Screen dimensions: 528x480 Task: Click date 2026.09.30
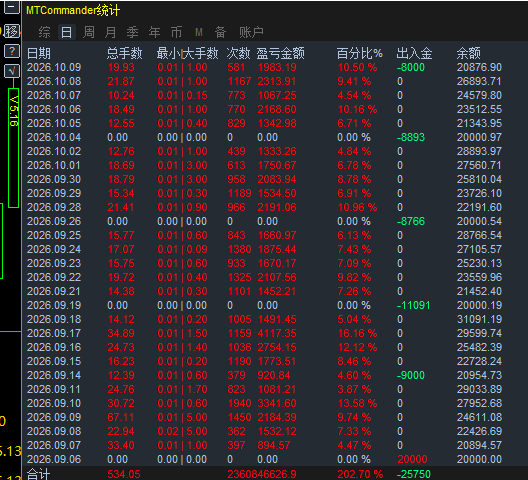[x=54, y=179]
